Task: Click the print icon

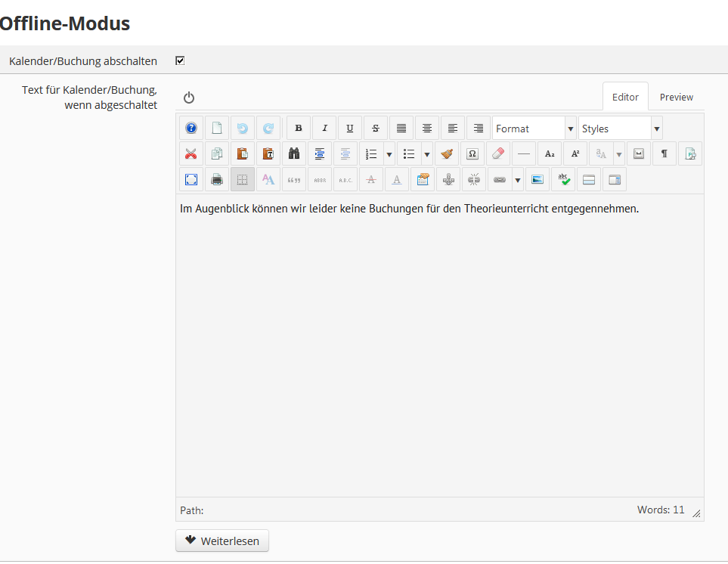Action: (217, 180)
